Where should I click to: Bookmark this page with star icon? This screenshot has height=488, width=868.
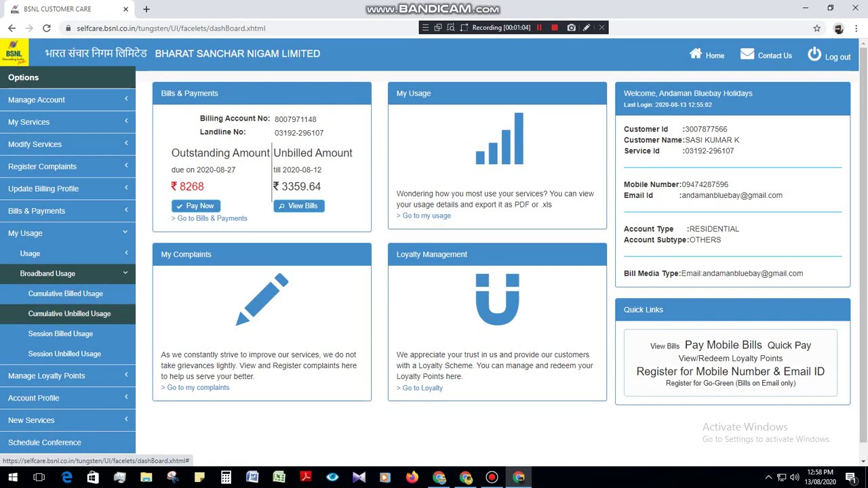(817, 28)
